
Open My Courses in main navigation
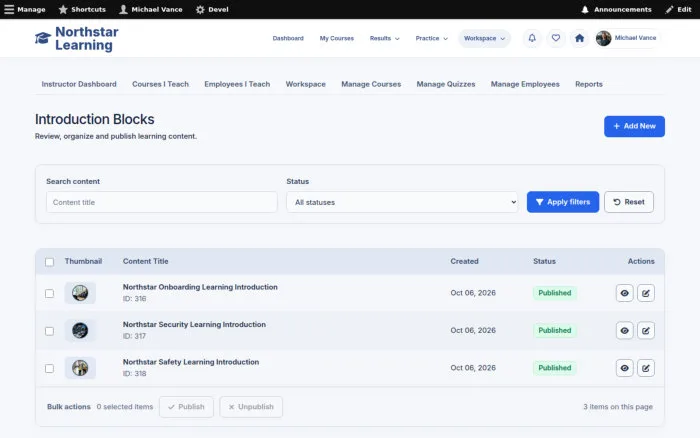(x=337, y=38)
